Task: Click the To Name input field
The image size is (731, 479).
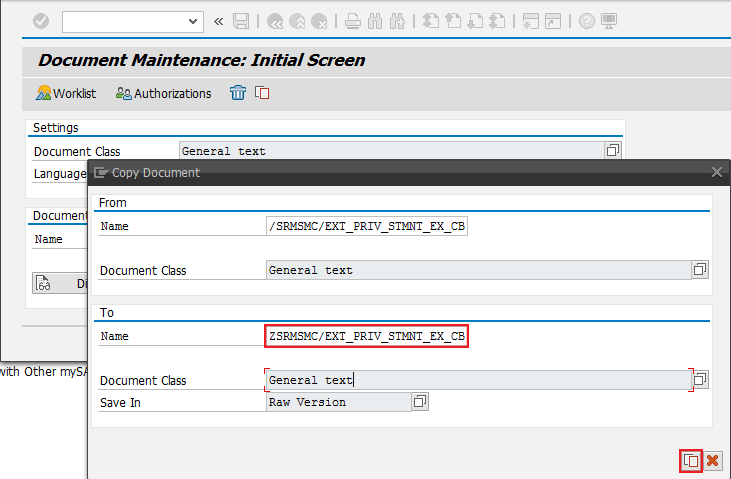Action: 366,336
